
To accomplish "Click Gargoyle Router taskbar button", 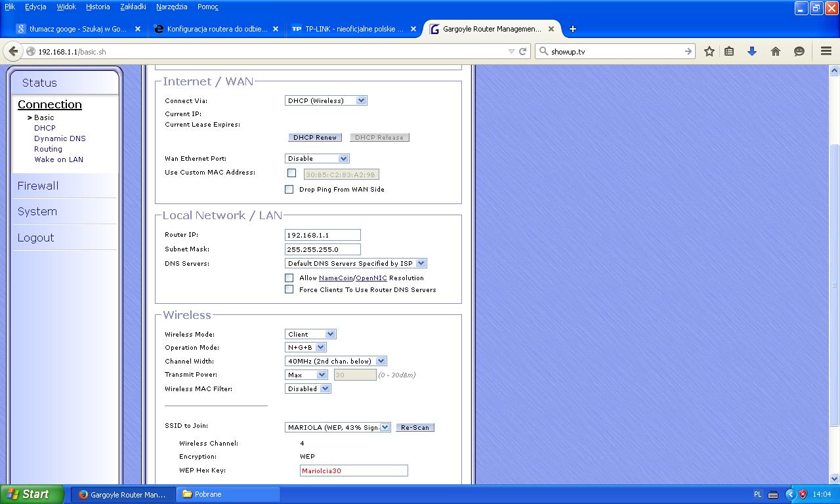I will pyautogui.click(x=123, y=494).
